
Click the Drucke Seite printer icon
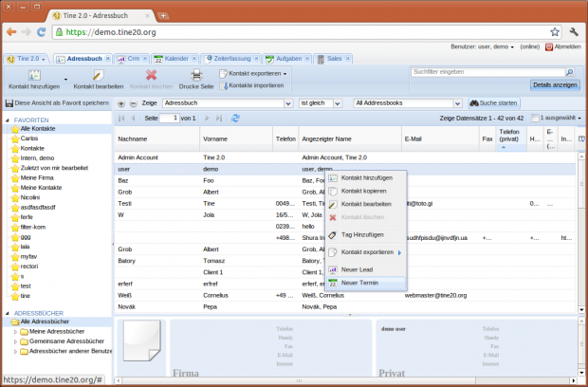click(196, 74)
